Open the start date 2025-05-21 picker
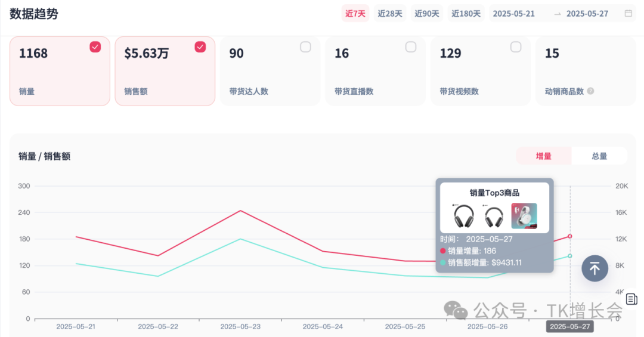The image size is (644, 337). click(513, 13)
